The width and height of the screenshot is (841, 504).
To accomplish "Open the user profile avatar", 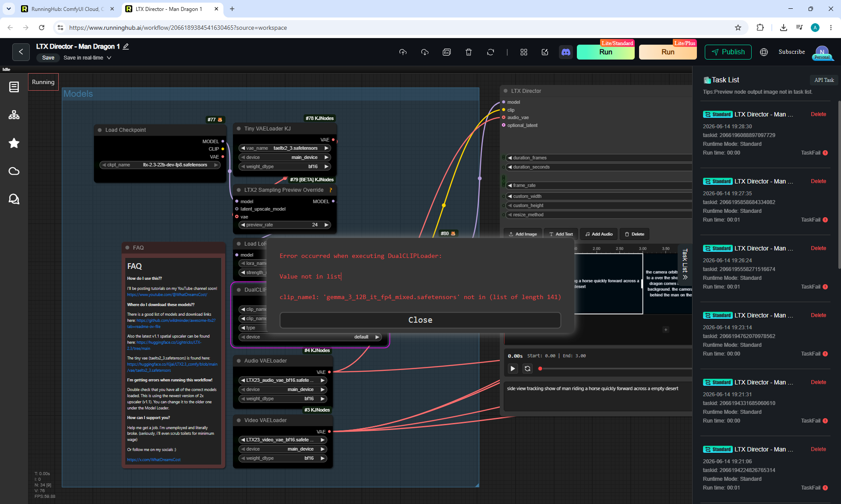I will [x=822, y=52].
